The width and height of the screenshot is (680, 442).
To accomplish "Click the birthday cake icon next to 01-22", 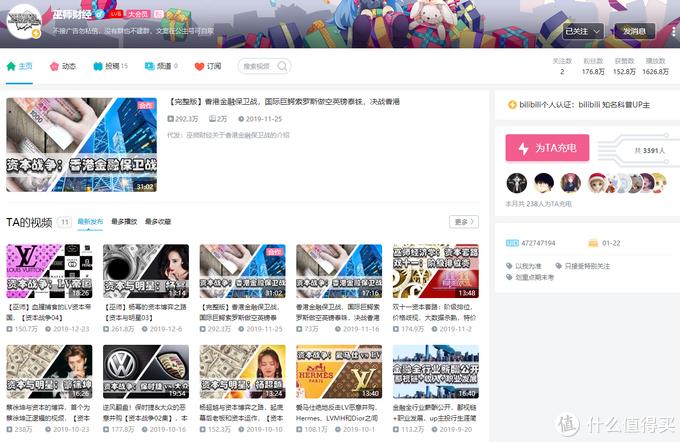I will (x=593, y=243).
